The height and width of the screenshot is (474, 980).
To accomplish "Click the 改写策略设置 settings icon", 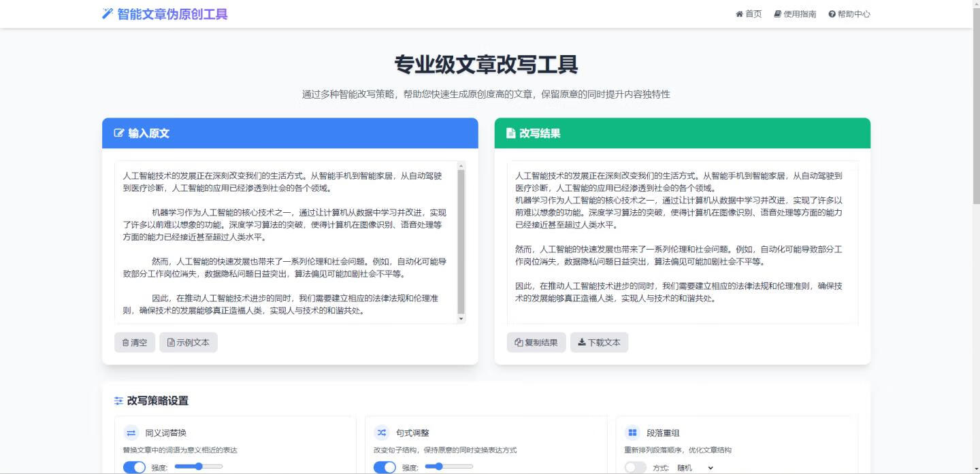I will pos(117,401).
